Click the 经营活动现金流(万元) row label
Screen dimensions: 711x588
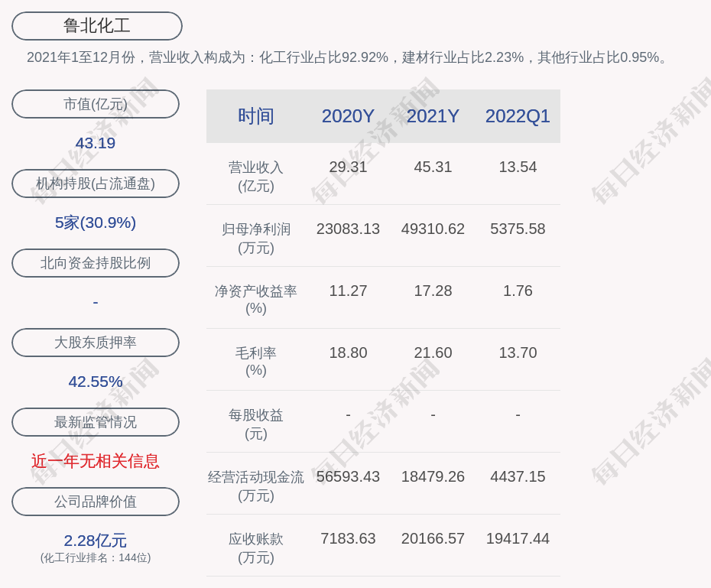point(256,486)
